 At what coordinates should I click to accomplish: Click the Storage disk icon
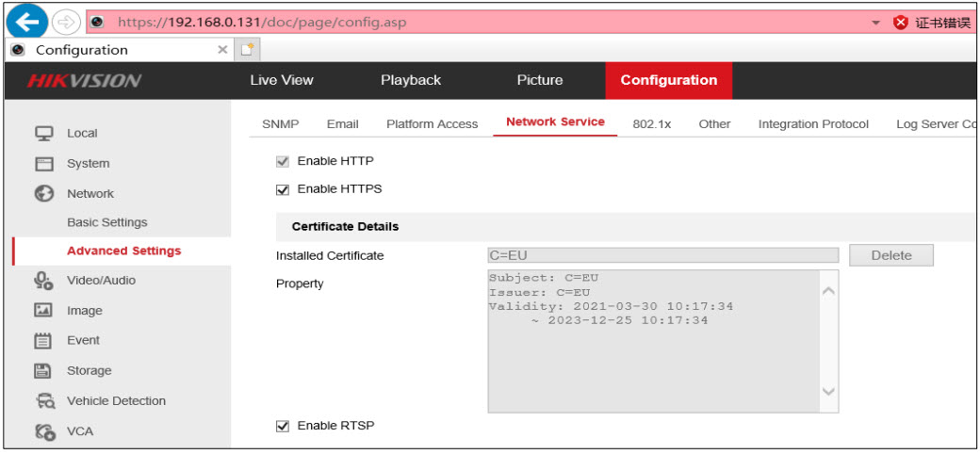43,370
